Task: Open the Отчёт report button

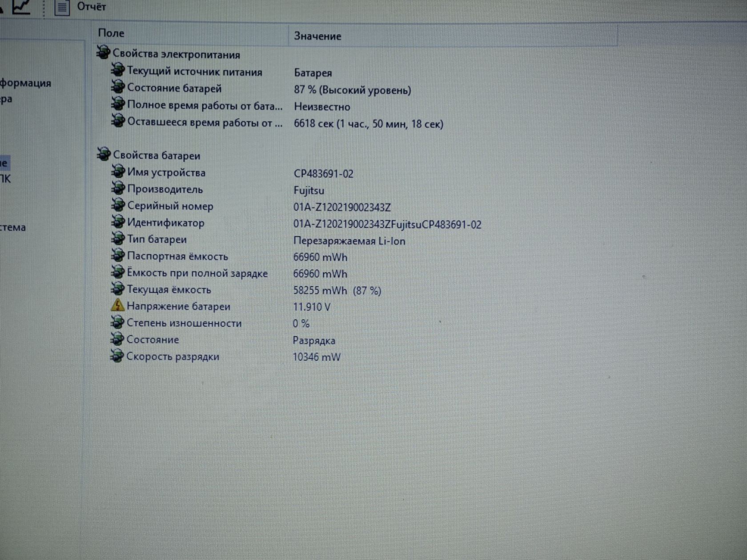Action: tap(80, 7)
